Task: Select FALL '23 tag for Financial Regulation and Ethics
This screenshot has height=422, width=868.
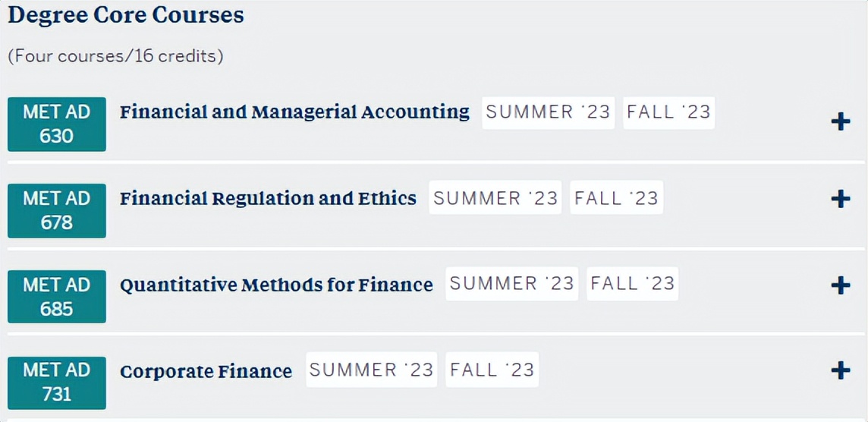Action: tap(616, 198)
